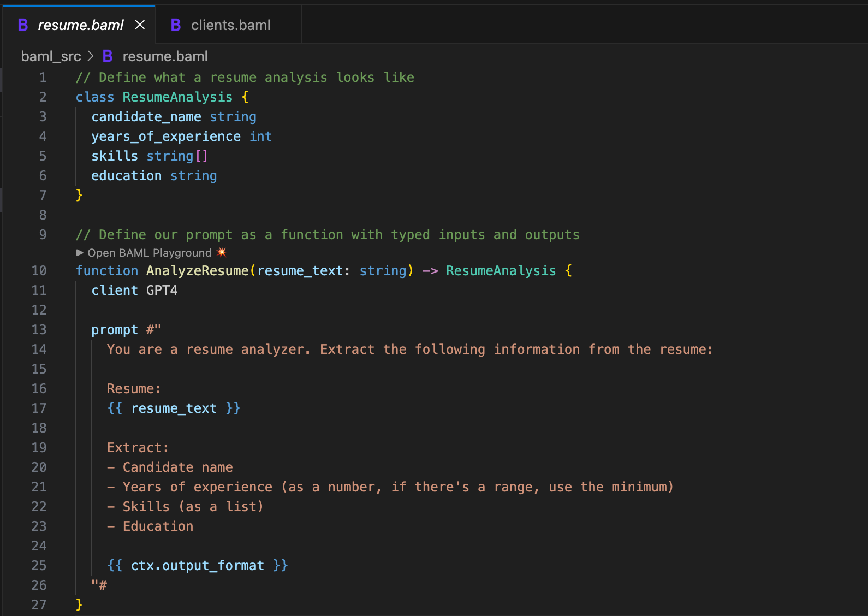Open baml_src folder in breadcrumb
This screenshot has height=616, width=868.
click(51, 56)
